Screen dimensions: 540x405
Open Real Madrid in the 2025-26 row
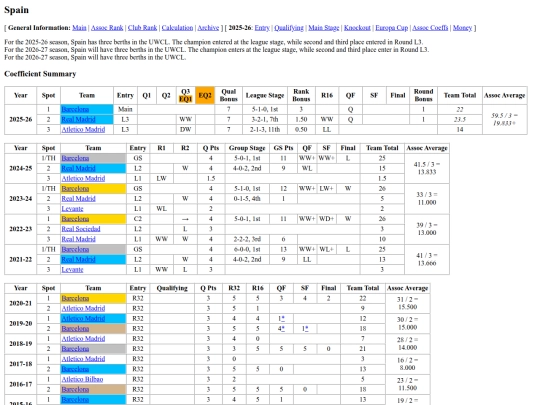78,119
